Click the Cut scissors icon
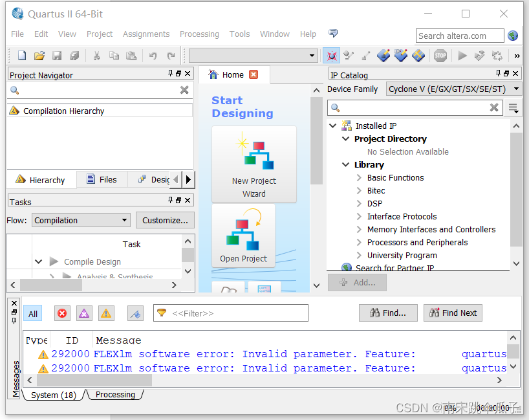 pos(96,56)
